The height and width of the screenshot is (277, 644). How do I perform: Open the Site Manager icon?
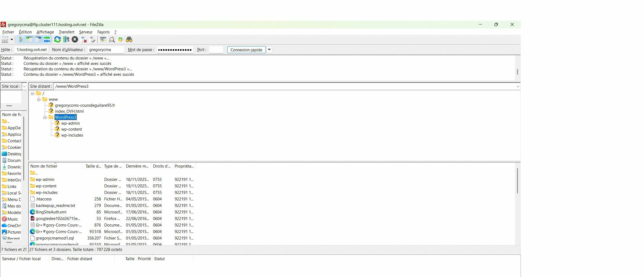5,40
